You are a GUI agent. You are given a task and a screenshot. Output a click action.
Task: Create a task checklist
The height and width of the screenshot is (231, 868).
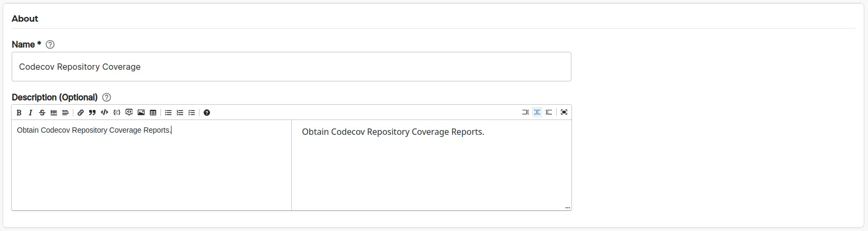pos(192,113)
